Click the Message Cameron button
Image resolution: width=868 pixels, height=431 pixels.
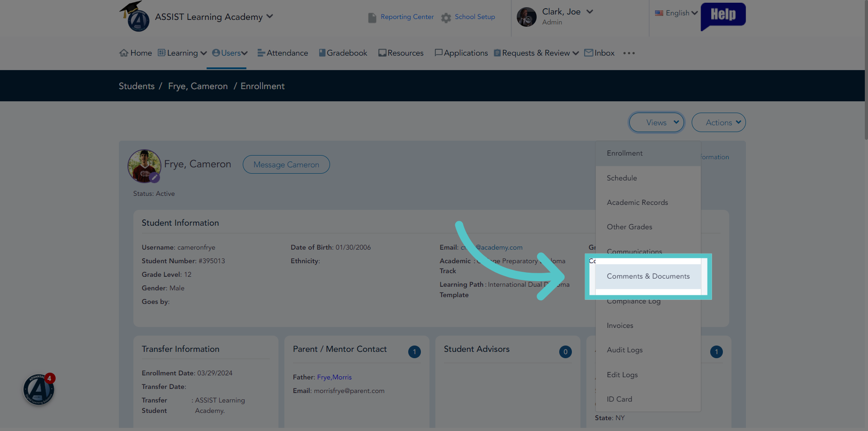coord(286,165)
